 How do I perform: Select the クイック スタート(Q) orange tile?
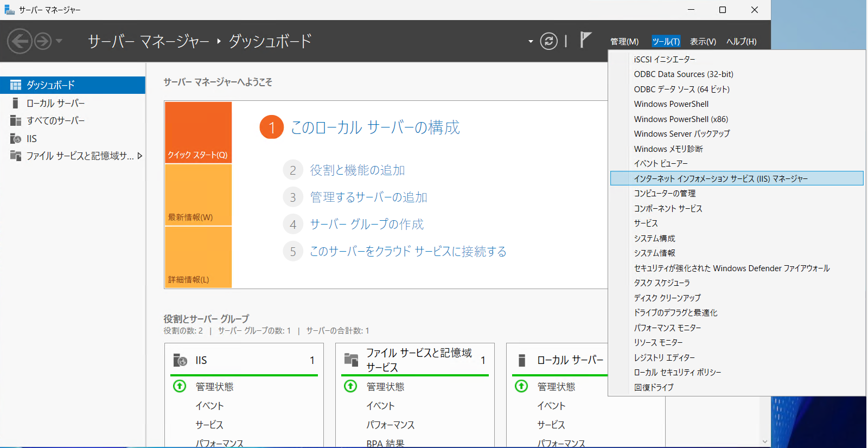[x=198, y=132]
